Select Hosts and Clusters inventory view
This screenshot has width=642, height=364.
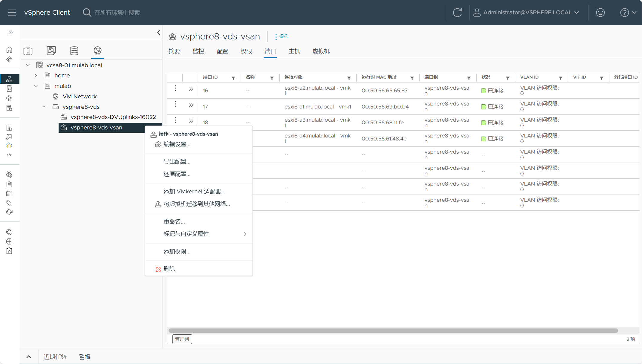point(28,51)
